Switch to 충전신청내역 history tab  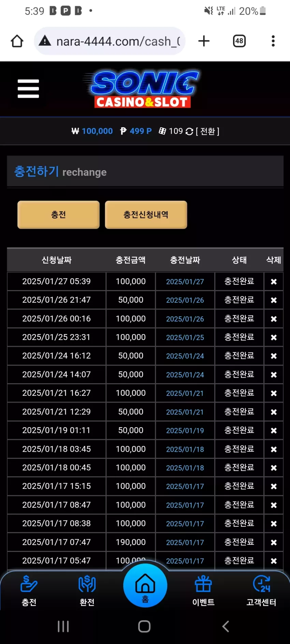coord(146,214)
